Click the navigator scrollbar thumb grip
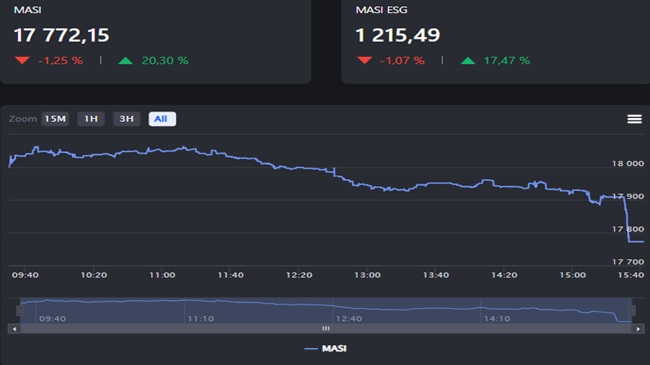The width and height of the screenshot is (650, 365). click(x=326, y=328)
